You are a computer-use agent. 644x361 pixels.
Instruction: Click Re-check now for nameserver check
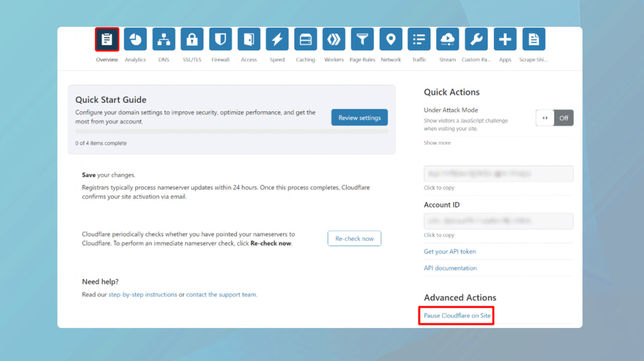(354, 238)
